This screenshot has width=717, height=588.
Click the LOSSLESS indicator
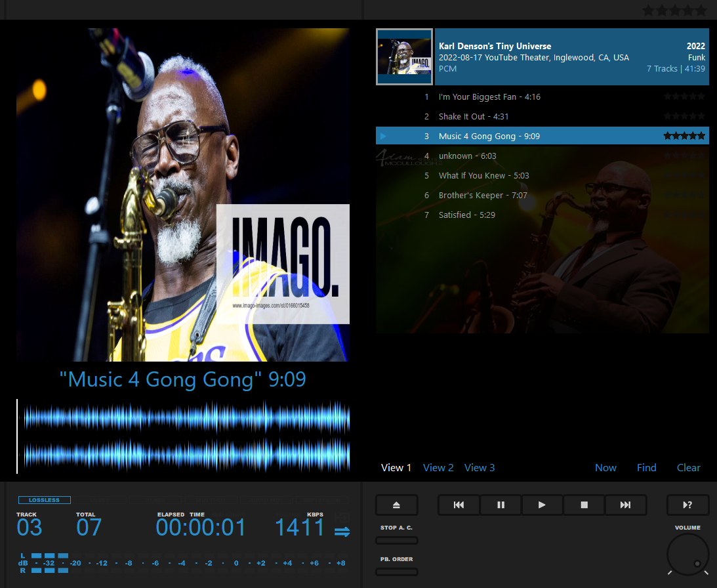point(45,500)
